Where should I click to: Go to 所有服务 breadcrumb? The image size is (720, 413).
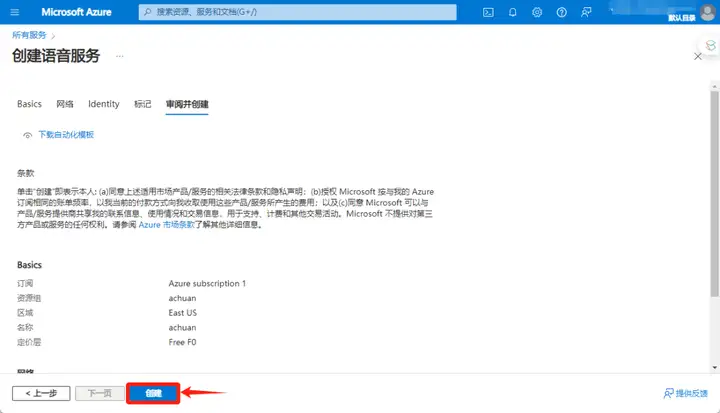[29, 35]
